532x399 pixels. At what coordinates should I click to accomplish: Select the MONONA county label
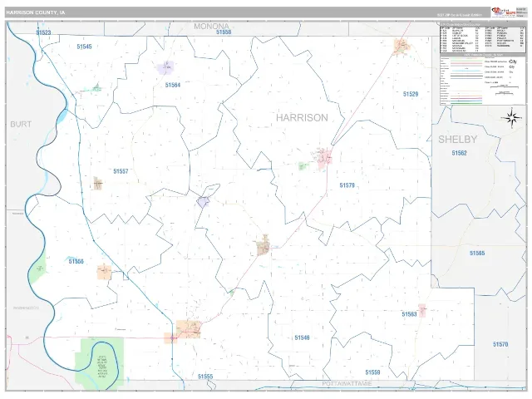click(x=211, y=26)
